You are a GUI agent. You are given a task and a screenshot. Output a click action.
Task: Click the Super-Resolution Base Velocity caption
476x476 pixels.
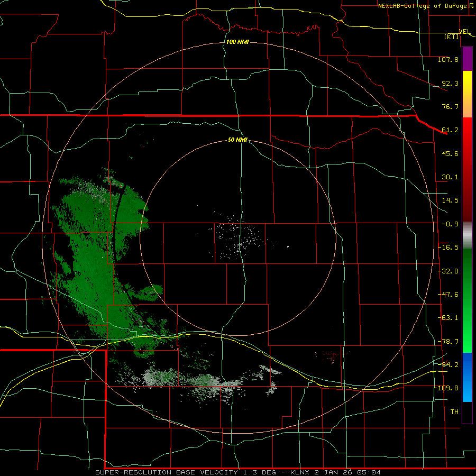[237, 472]
